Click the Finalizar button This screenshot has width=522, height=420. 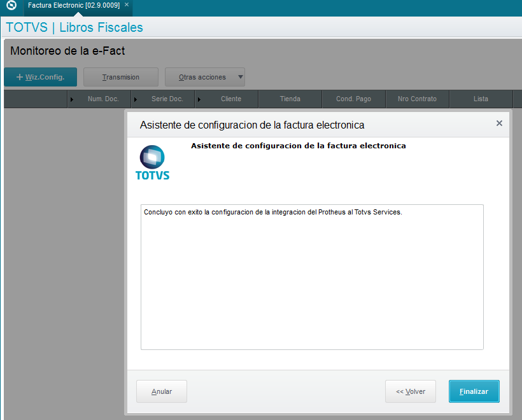click(474, 391)
